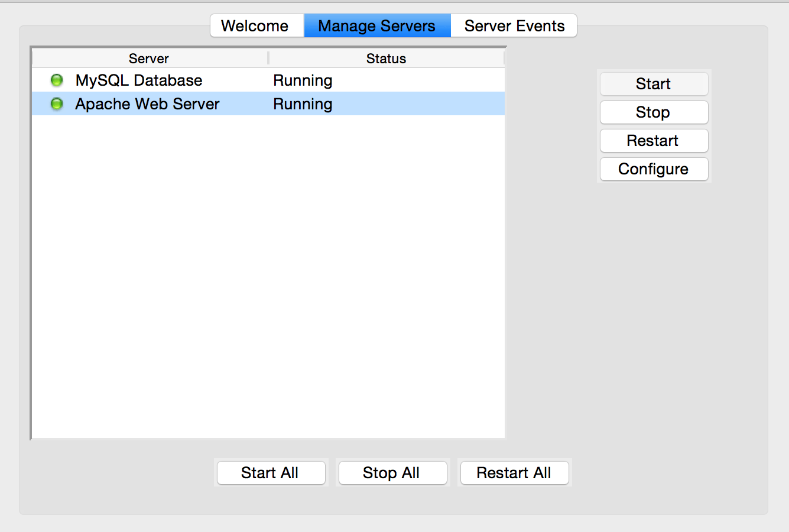This screenshot has height=532, width=789.
Task: Stop the selected server
Action: click(654, 112)
